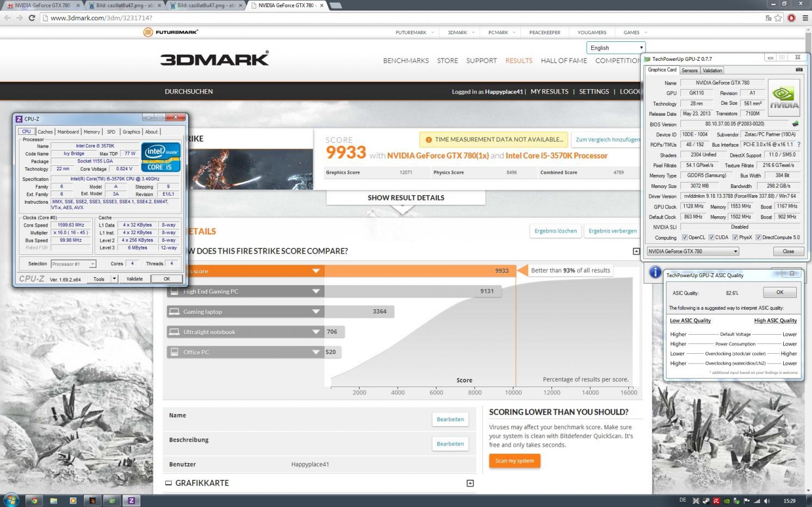812x507 pixels.
Task: Click OK in ASIC Quality dialog
Action: pyautogui.click(x=779, y=292)
